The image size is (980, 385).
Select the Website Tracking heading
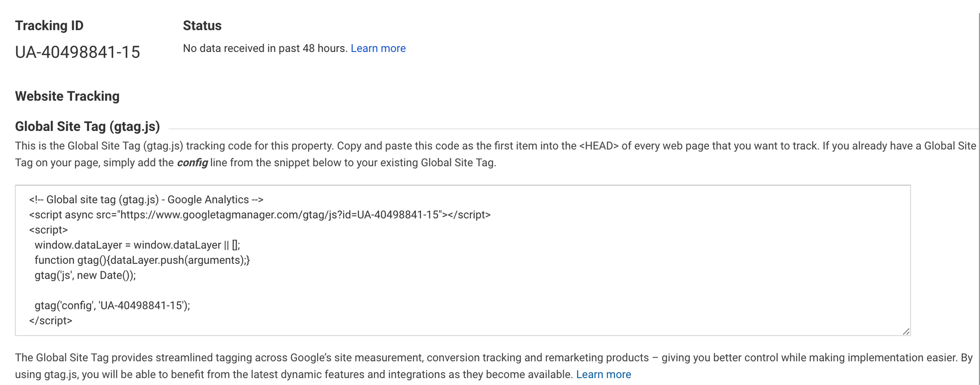click(67, 96)
